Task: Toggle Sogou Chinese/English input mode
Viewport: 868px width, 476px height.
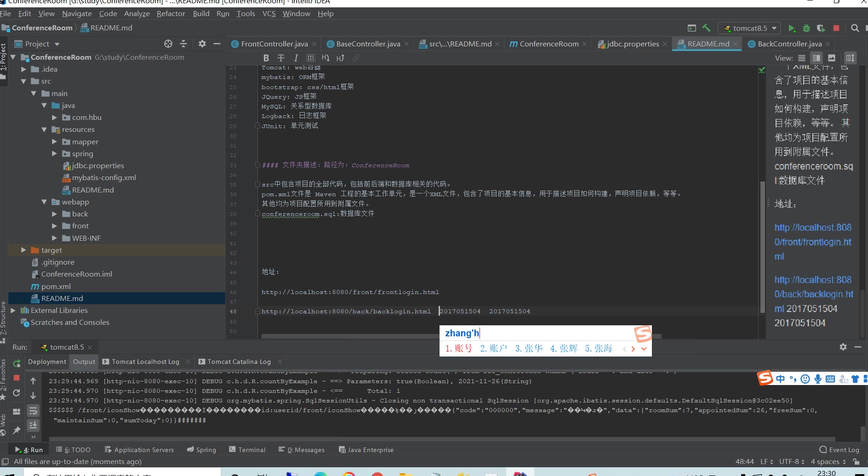Action: coord(781,379)
